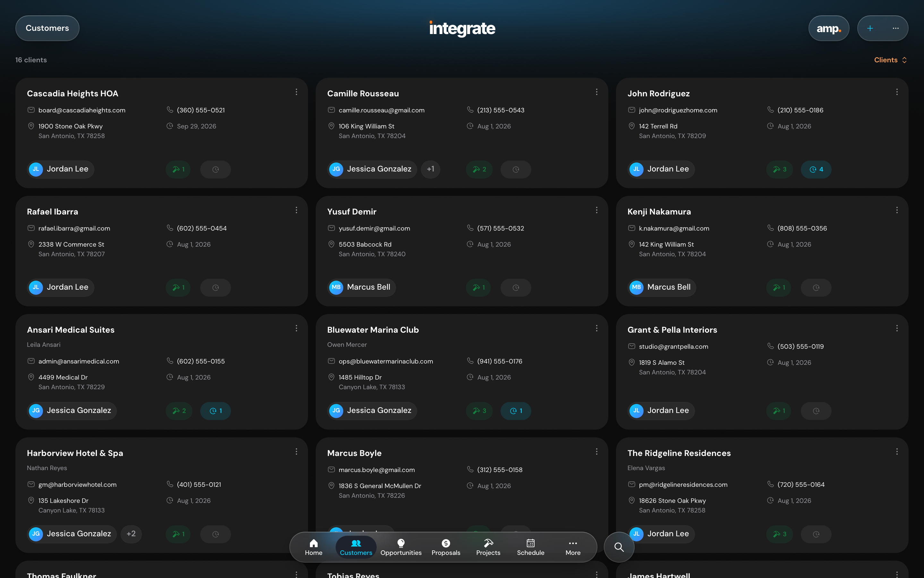Open Grant & Pella Interiors card options menu
The height and width of the screenshot is (578, 924).
pos(897,328)
